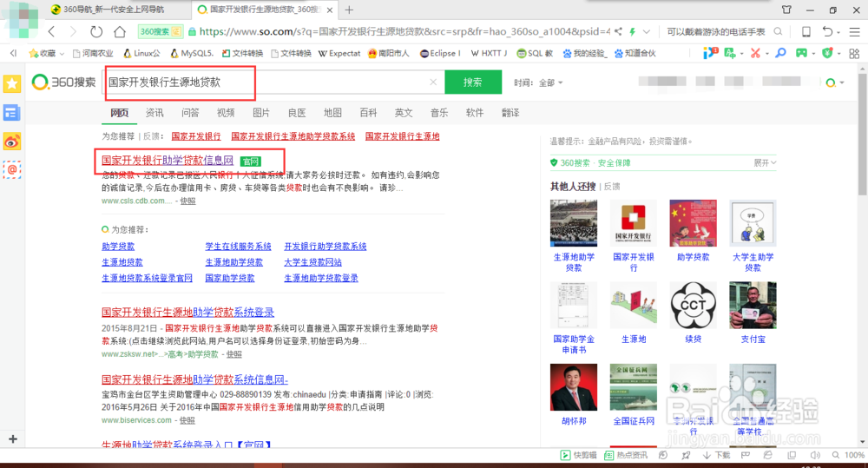Open the MySQL5. bookmark
Screen dimensions: 868x468
(x=192, y=53)
